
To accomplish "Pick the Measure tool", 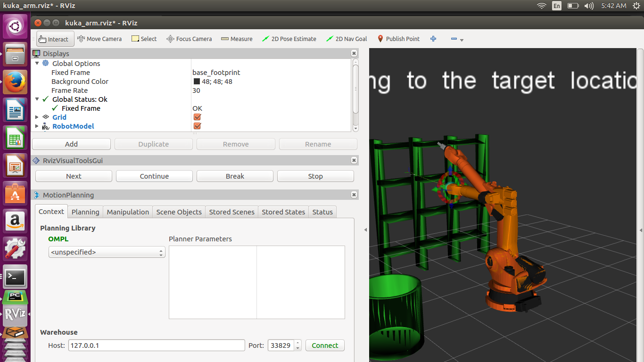I will (x=237, y=39).
